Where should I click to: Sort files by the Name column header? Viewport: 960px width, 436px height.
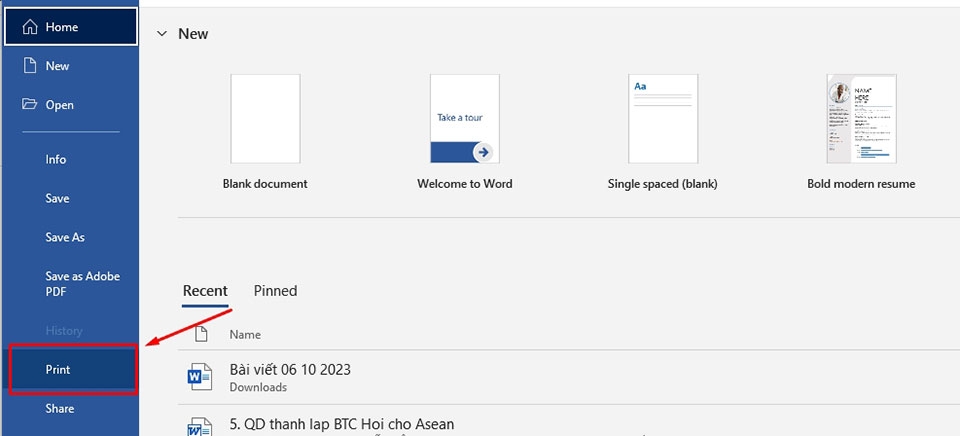245,335
